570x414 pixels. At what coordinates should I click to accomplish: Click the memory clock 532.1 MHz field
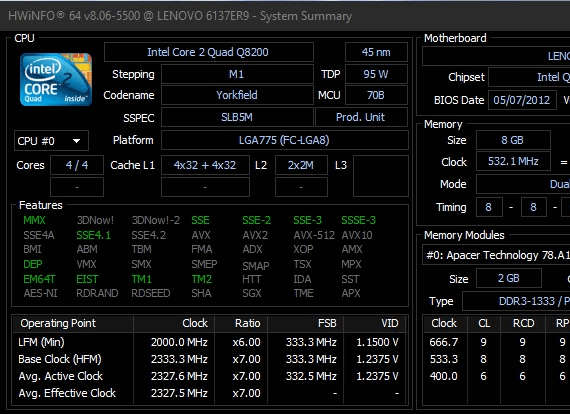pyautogui.click(x=513, y=161)
